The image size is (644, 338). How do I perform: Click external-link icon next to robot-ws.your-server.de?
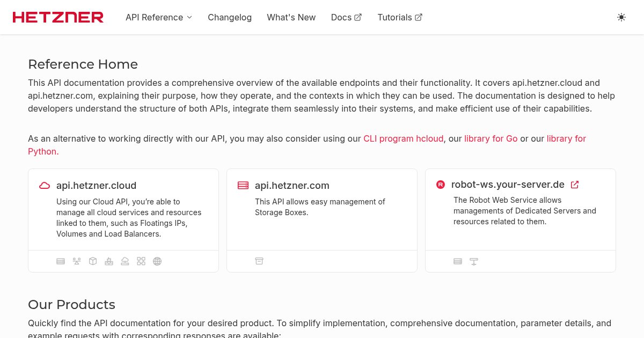[x=575, y=185]
